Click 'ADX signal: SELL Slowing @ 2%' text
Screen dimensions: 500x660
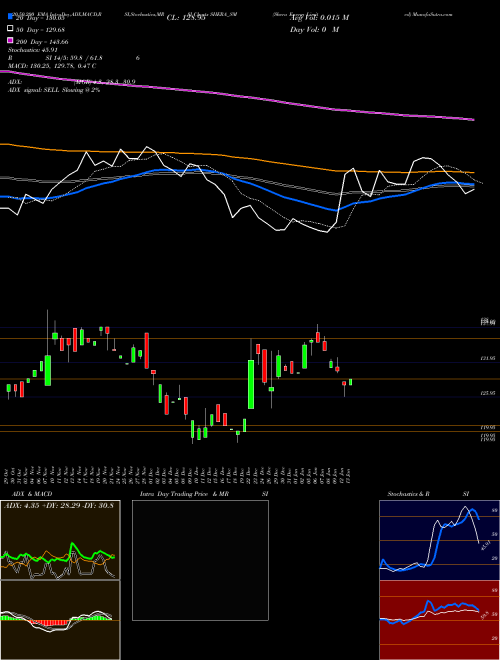click(54, 90)
